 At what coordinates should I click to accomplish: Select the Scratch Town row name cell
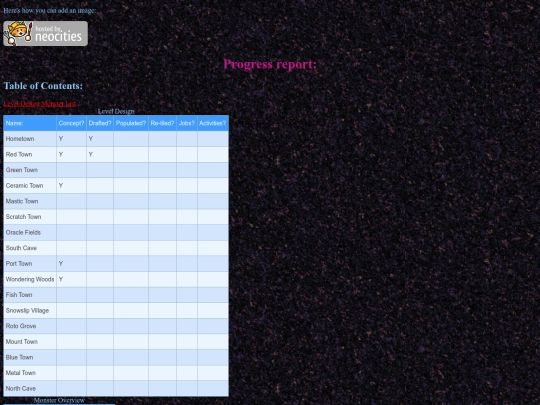(x=30, y=217)
